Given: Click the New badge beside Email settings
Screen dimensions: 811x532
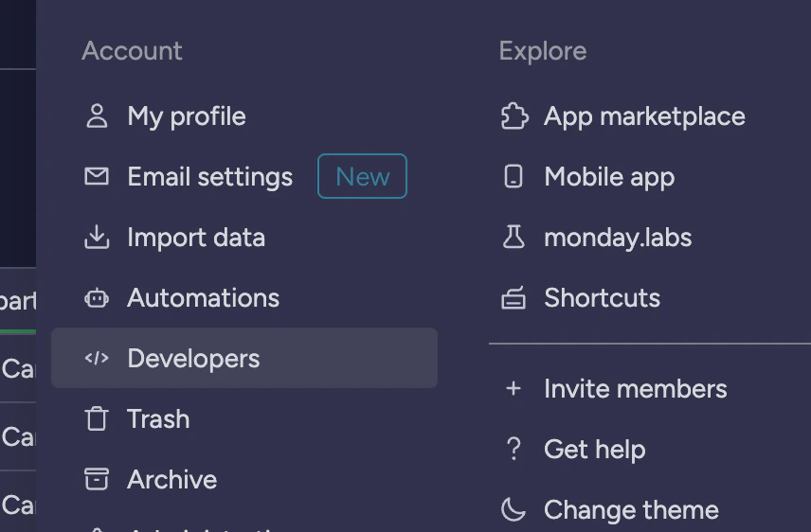Looking at the screenshot, I should [362, 176].
